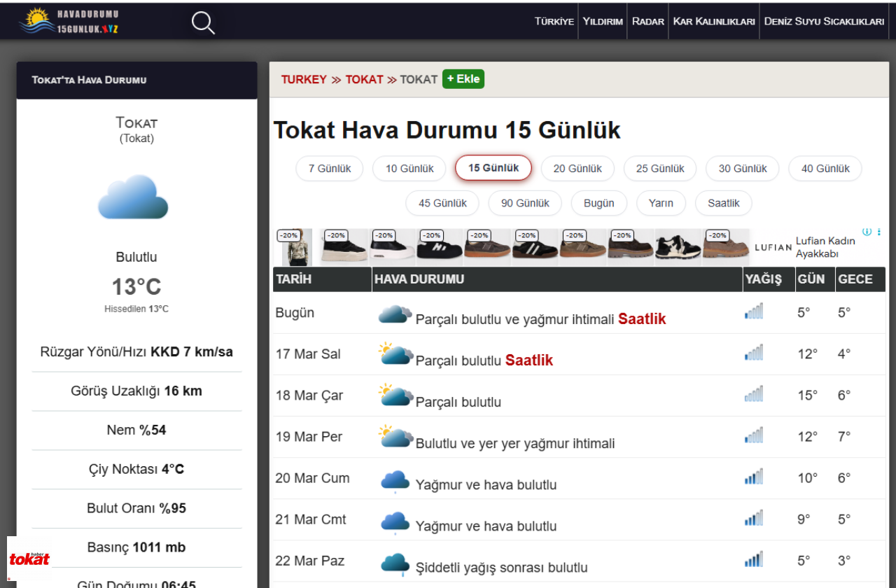Image resolution: width=896 pixels, height=588 pixels.
Task: Open Deniz Suyu Sıcaklıkları menu item
Action: [825, 21]
